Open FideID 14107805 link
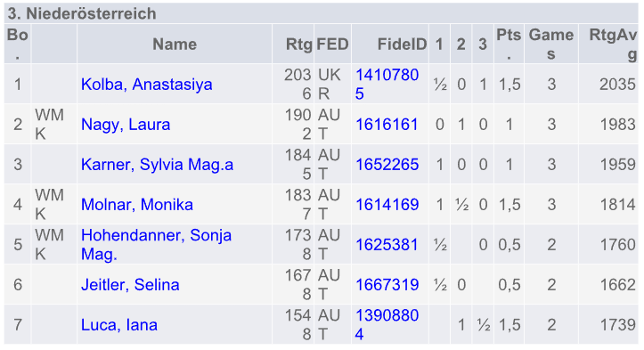 pyautogui.click(x=387, y=85)
